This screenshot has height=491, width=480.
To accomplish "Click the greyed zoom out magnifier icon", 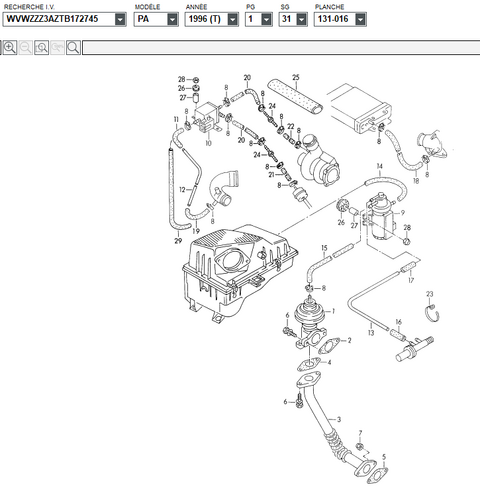I will (26, 48).
